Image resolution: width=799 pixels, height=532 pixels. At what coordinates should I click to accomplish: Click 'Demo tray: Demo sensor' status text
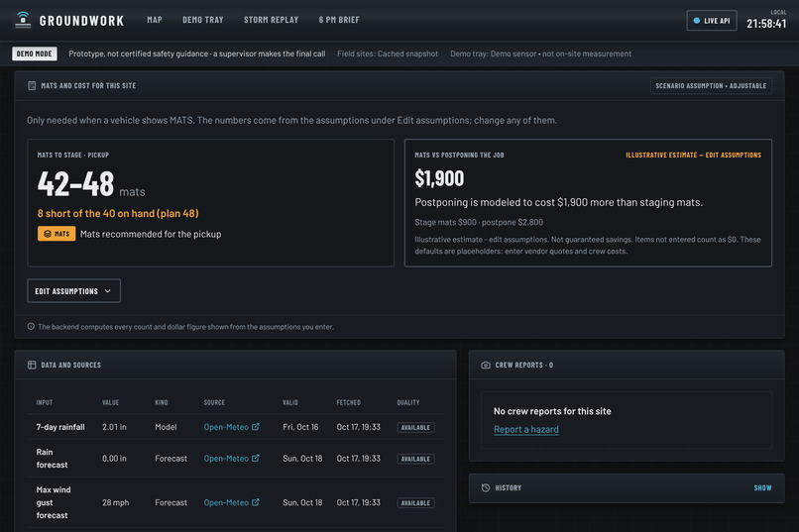point(540,53)
